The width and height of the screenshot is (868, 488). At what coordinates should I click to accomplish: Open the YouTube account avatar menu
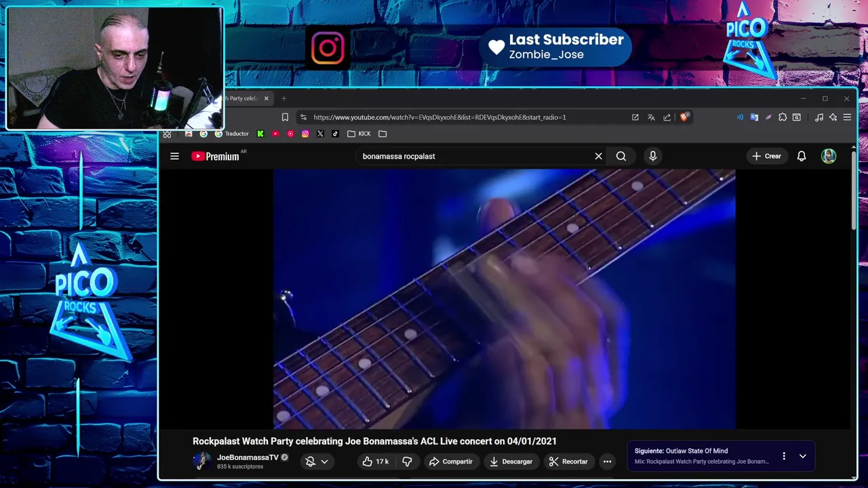(829, 156)
